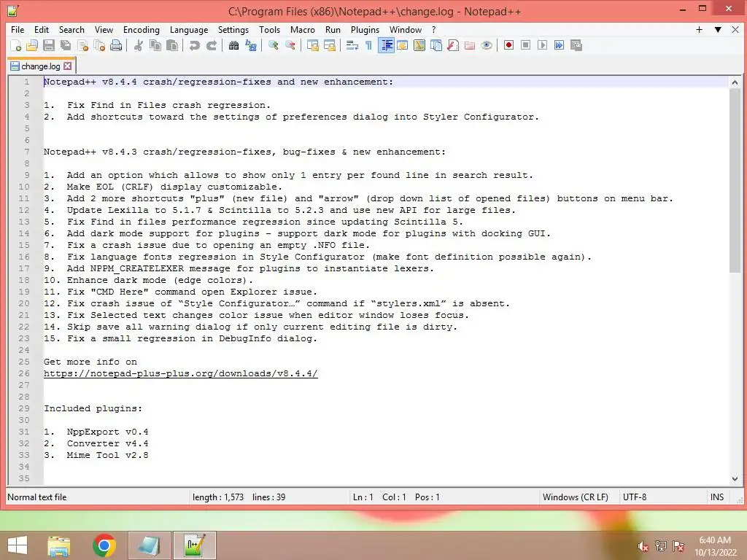Click the Open file folder icon
Image resolution: width=747 pixels, height=560 pixels.
[x=32, y=46]
